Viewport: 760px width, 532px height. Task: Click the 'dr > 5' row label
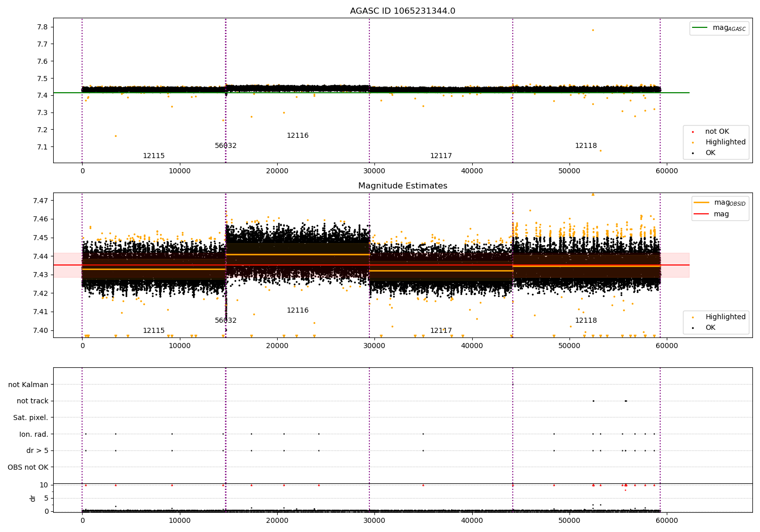(37, 450)
